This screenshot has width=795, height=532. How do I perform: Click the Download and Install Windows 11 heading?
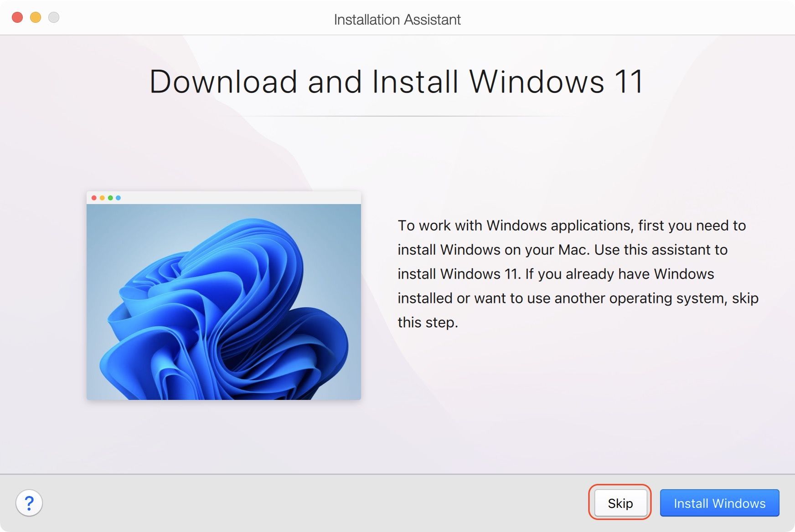(397, 82)
